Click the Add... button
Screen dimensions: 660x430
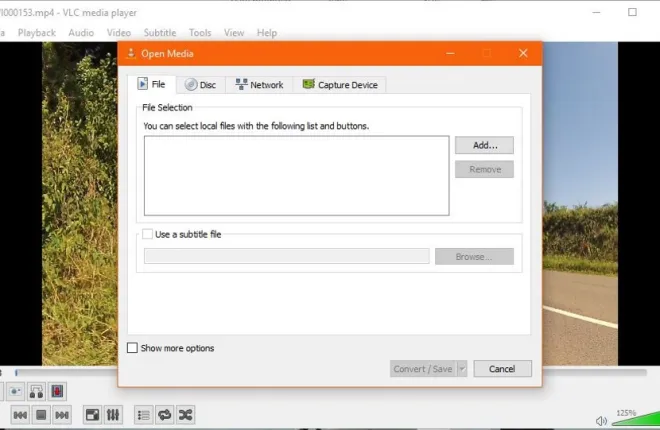tap(484, 145)
